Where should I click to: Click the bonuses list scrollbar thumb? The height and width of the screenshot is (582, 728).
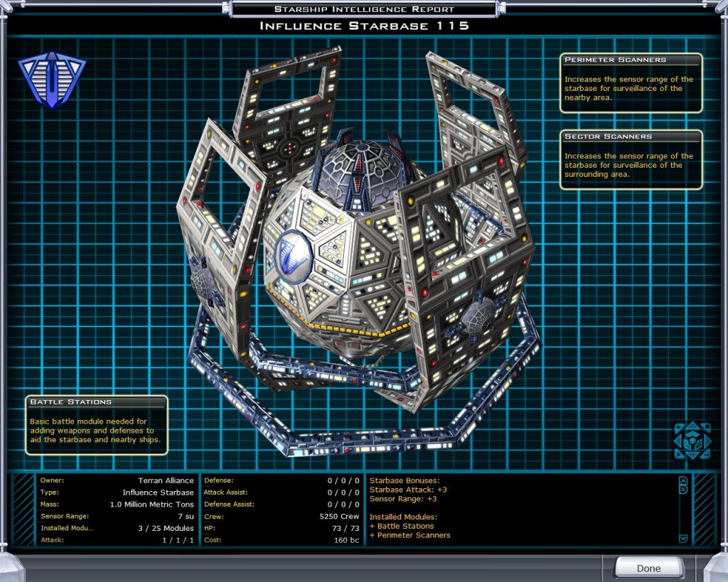683,489
